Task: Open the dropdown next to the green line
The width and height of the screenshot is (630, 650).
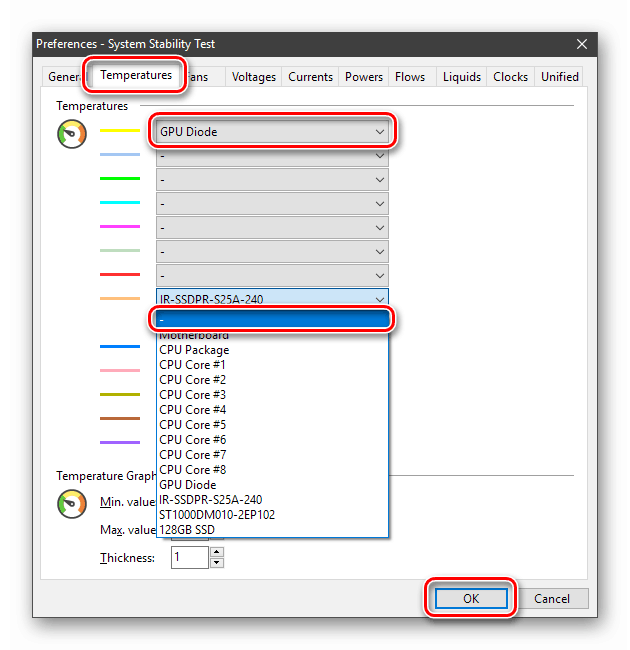Action: pos(272,180)
